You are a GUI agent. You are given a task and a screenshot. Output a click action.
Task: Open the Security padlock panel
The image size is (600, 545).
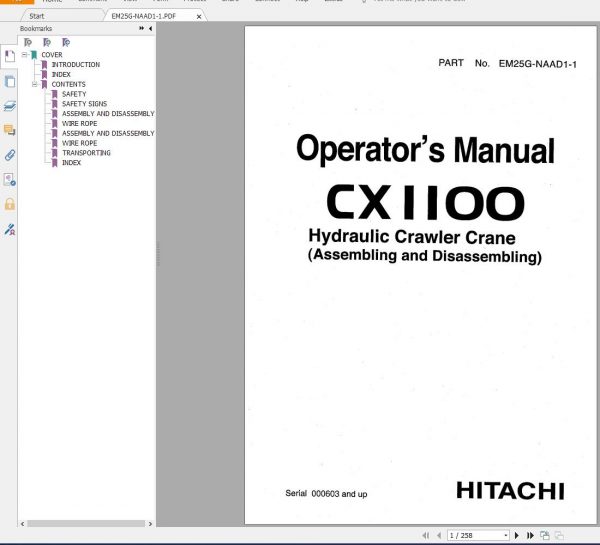pos(10,204)
